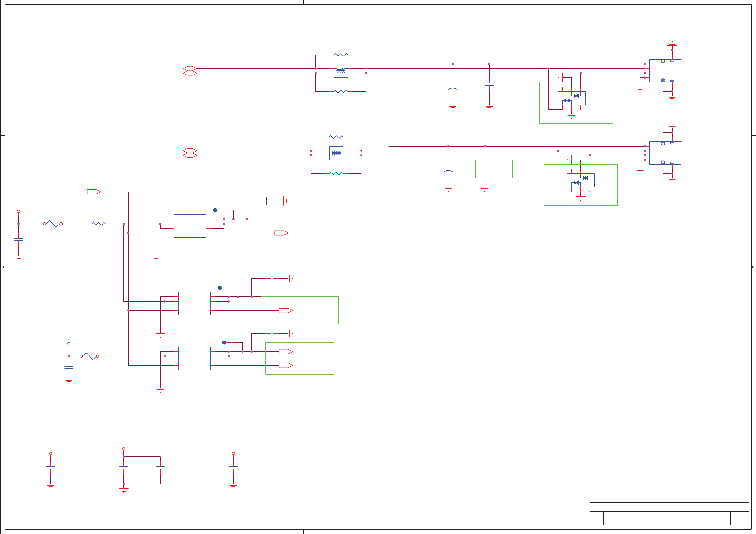Click the upper TVS diode pair component
756x534 pixels.
(x=571, y=98)
